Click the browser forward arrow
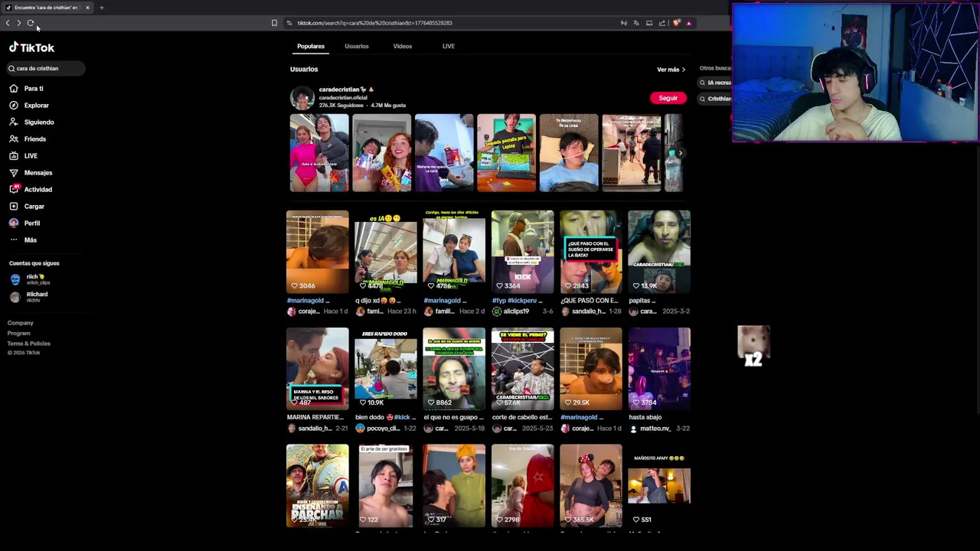 pos(19,23)
